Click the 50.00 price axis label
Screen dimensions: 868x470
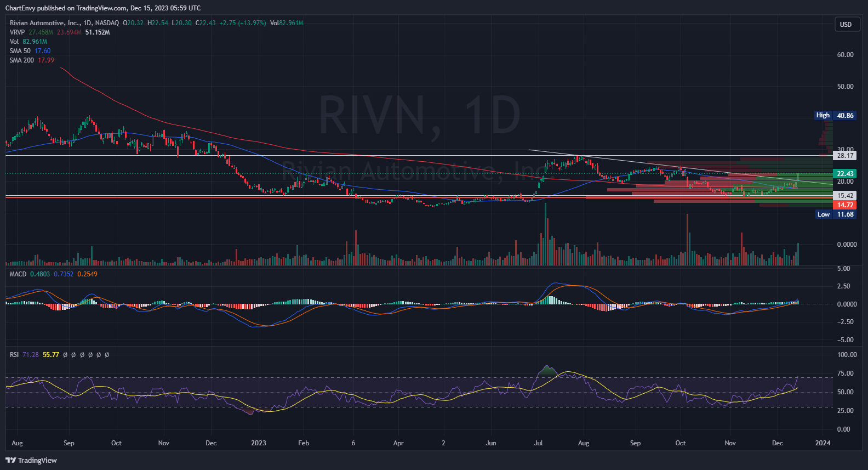tap(846, 87)
